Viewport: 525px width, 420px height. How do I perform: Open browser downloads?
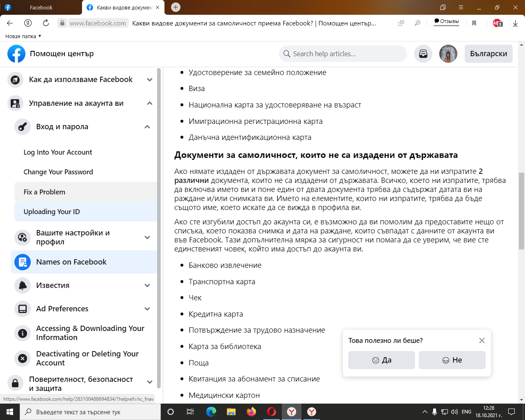515,23
